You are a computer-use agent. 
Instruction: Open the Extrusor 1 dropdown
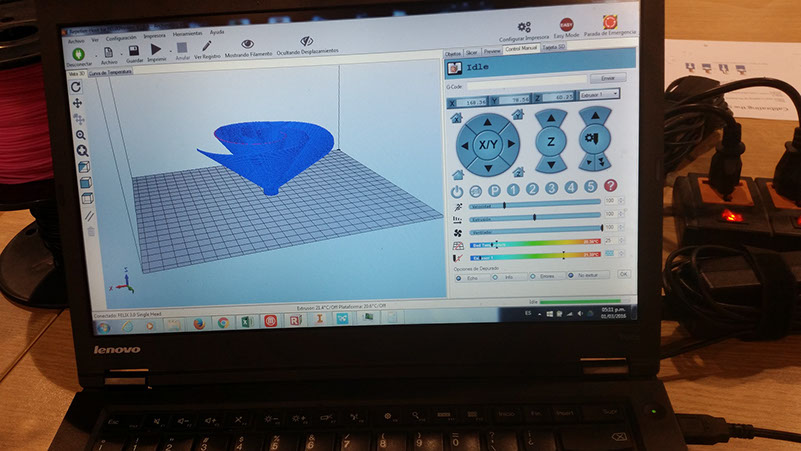pos(599,94)
